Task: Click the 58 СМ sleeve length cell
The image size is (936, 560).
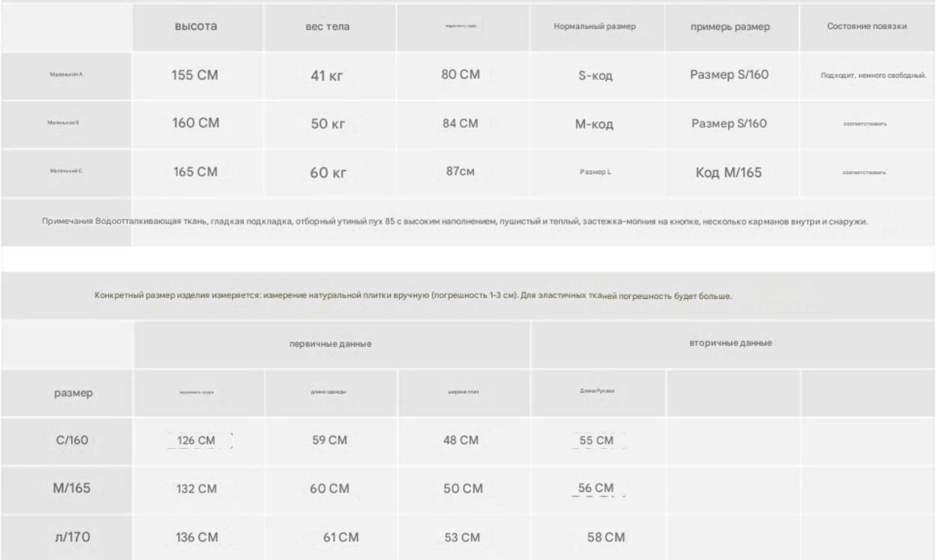Action: click(x=606, y=537)
